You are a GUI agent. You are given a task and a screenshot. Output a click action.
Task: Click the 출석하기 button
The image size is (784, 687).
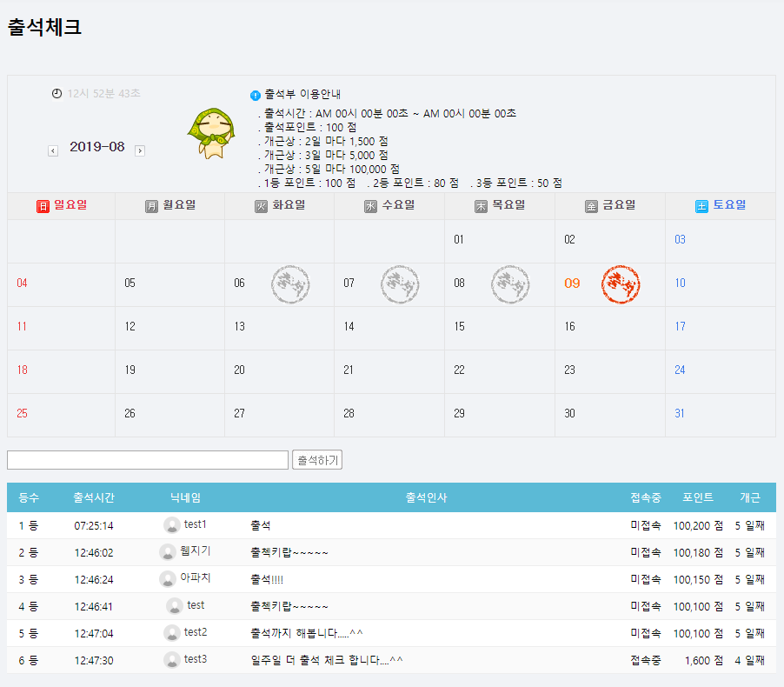point(317,460)
